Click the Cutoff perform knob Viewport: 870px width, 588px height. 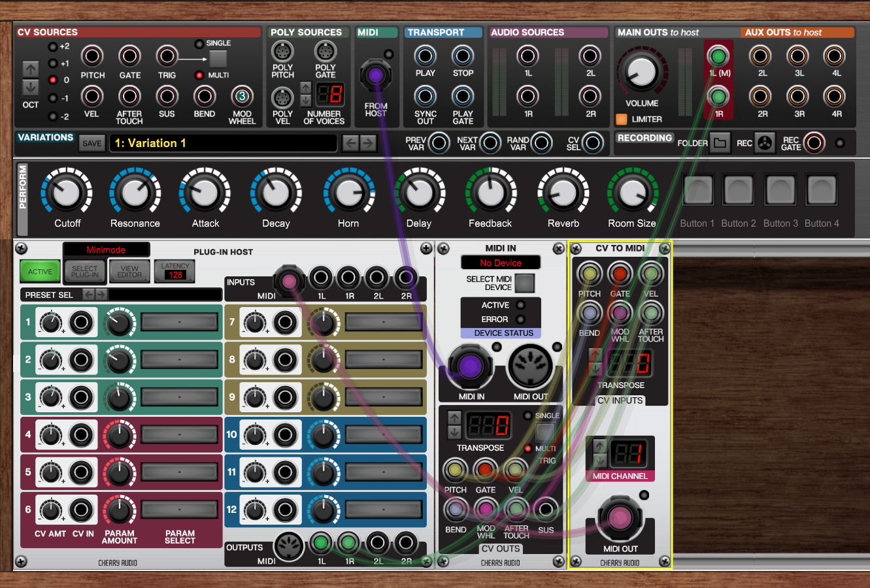67,192
